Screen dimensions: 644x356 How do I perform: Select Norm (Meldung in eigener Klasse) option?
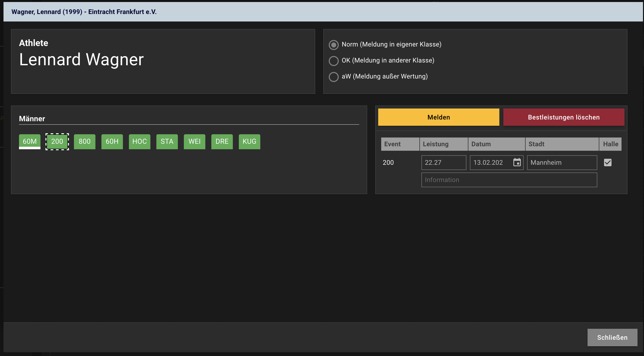coord(333,45)
